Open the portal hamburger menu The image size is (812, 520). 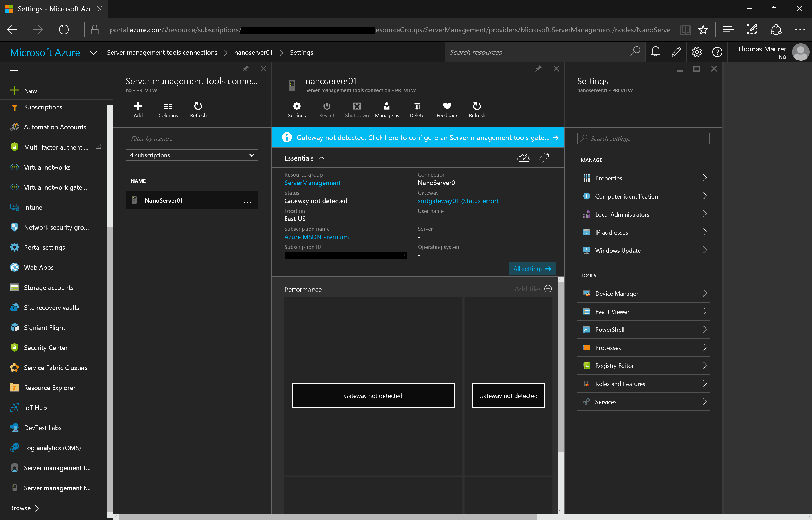tap(14, 71)
